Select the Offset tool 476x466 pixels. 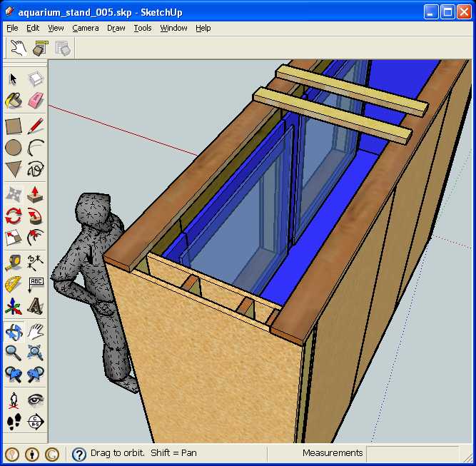pos(36,238)
